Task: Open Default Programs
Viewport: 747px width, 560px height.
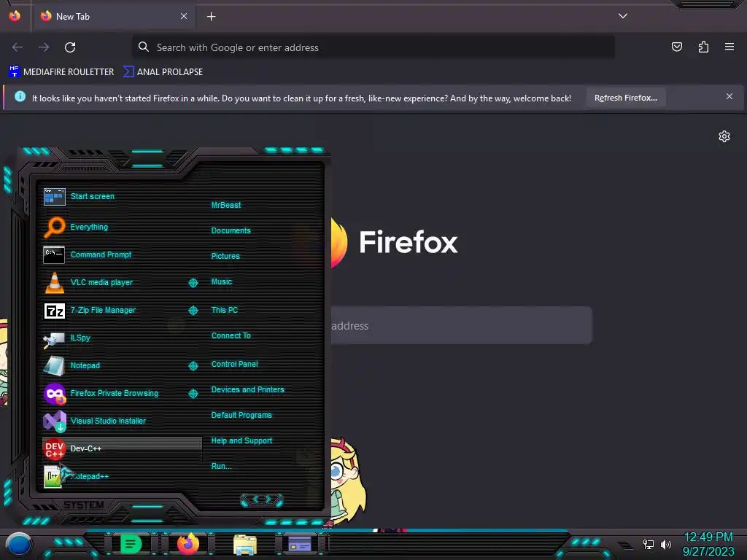Action: click(241, 415)
